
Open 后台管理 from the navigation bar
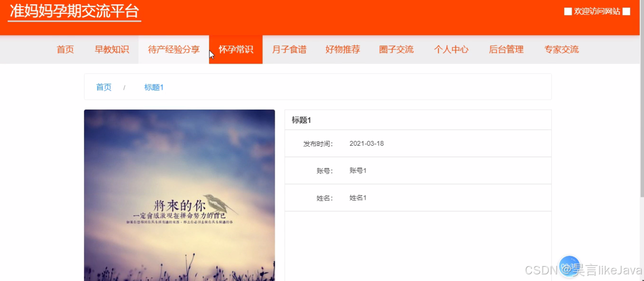506,49
